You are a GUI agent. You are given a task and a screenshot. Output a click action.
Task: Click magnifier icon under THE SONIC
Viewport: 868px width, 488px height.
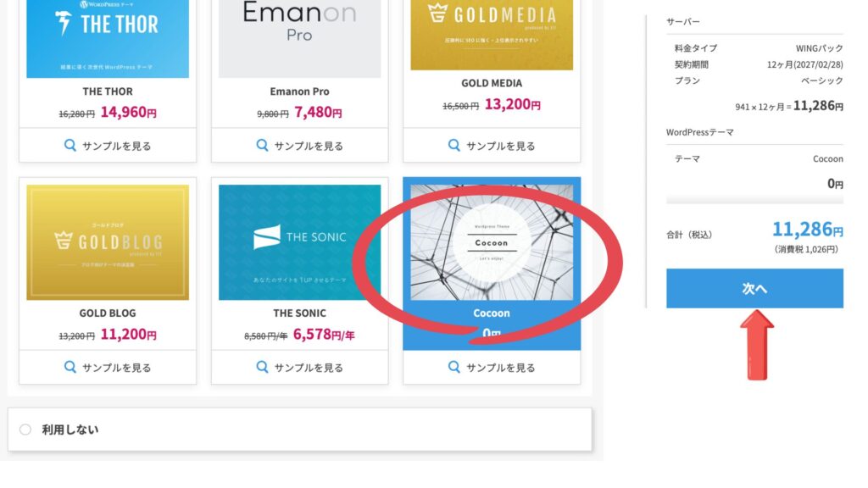point(263,368)
